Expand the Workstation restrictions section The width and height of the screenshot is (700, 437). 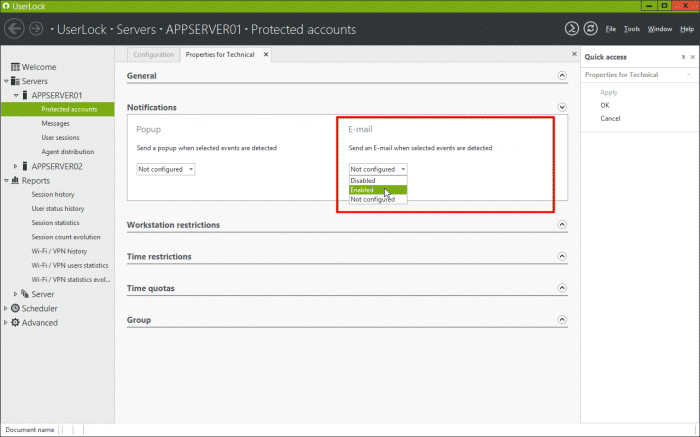562,225
